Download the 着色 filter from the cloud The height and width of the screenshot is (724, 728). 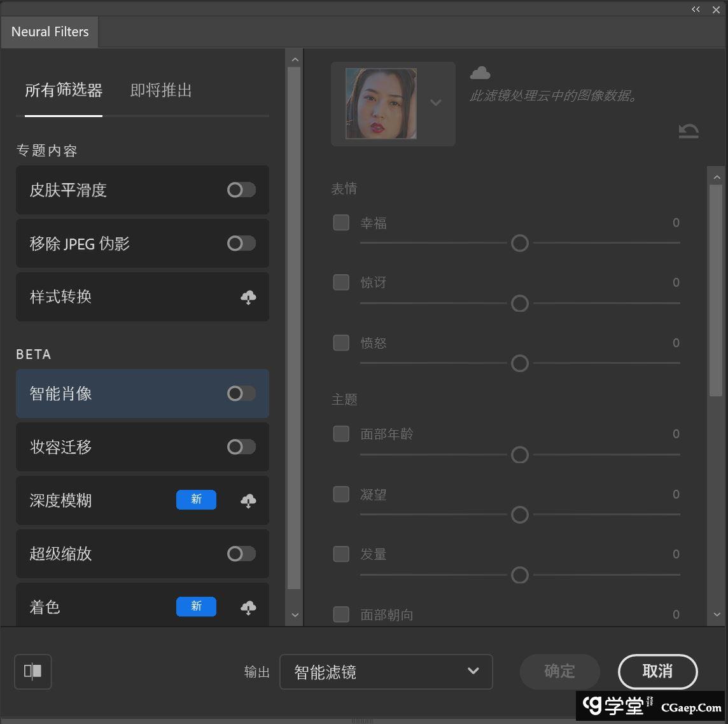(x=248, y=607)
